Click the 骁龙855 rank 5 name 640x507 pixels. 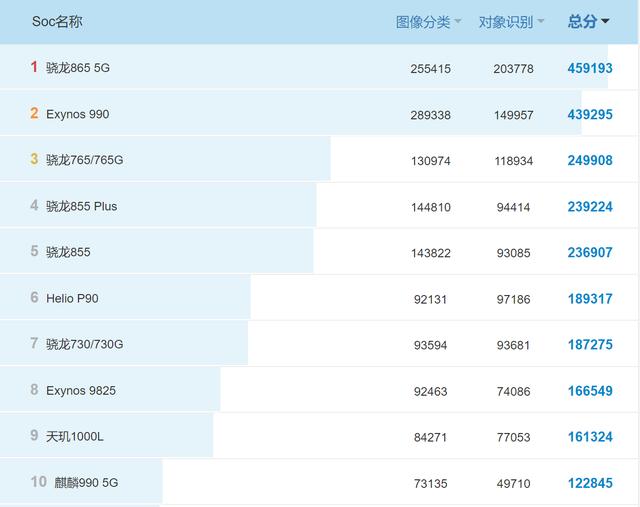coord(68,252)
